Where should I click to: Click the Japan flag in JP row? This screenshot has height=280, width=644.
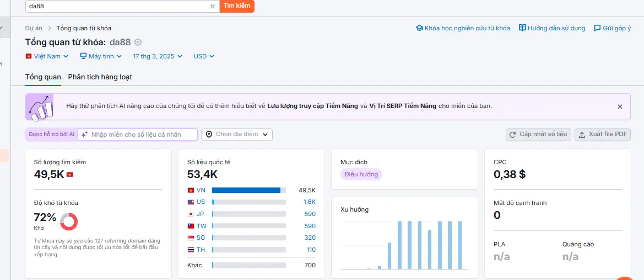191,214
